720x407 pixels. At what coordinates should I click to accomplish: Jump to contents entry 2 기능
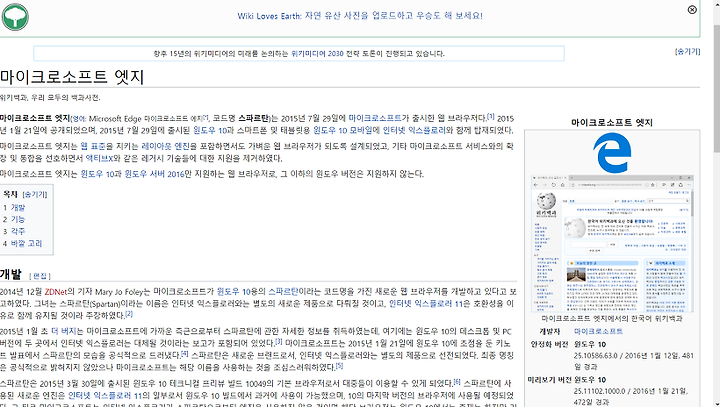[14, 220]
